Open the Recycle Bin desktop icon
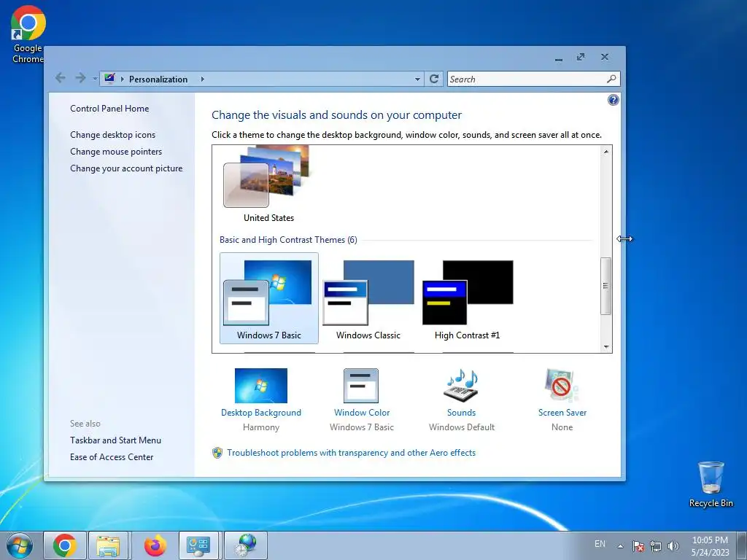 pos(711,484)
